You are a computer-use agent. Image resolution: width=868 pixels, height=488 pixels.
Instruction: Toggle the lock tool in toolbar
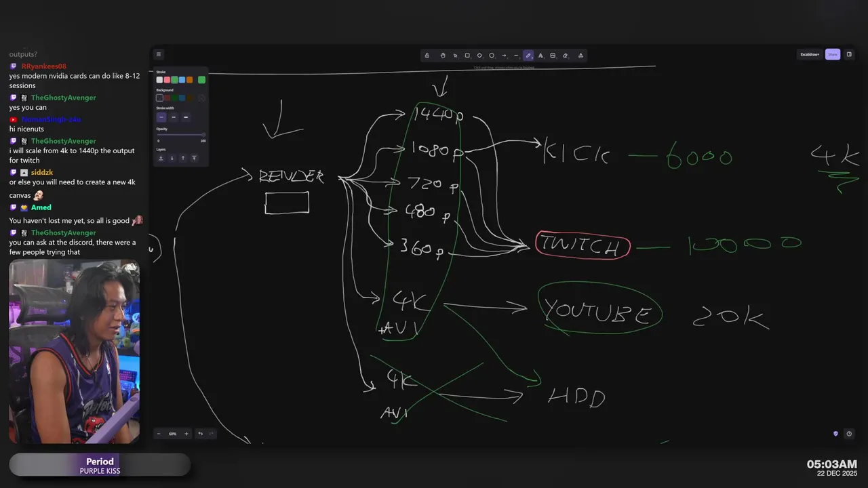427,56
